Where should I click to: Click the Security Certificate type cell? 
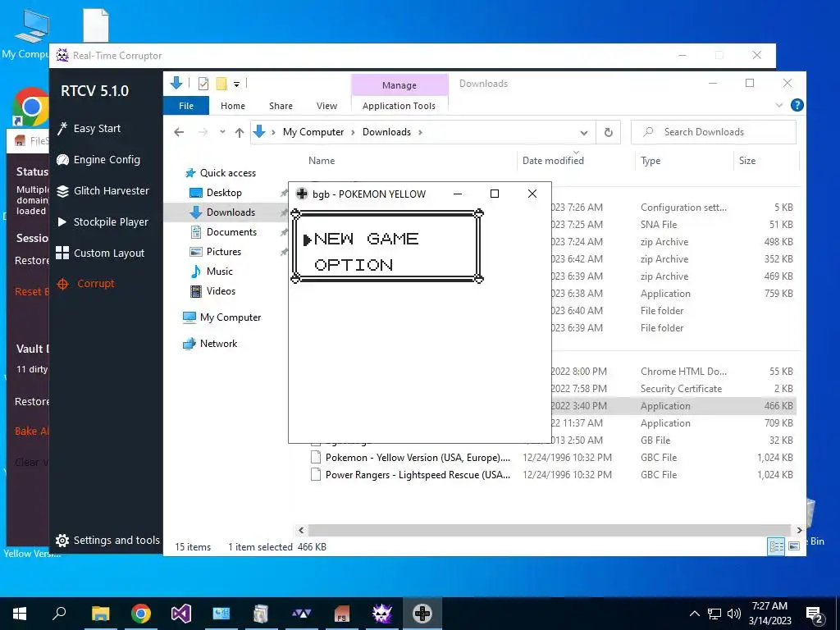point(681,389)
